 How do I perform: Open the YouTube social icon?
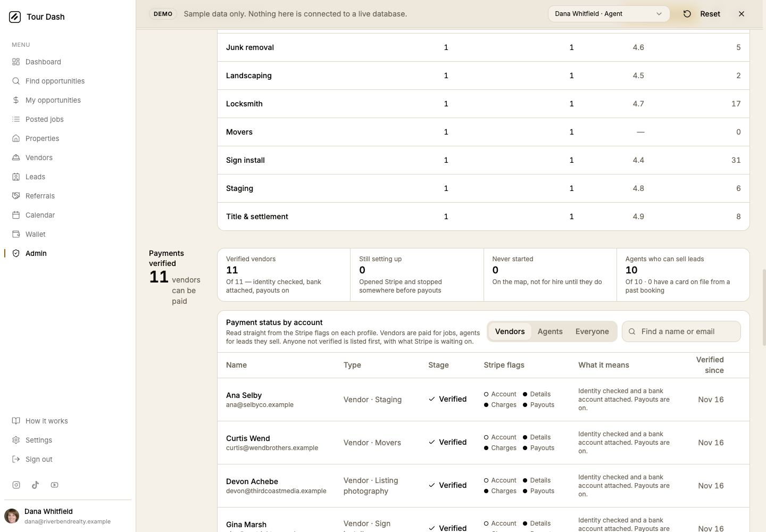click(x=54, y=485)
